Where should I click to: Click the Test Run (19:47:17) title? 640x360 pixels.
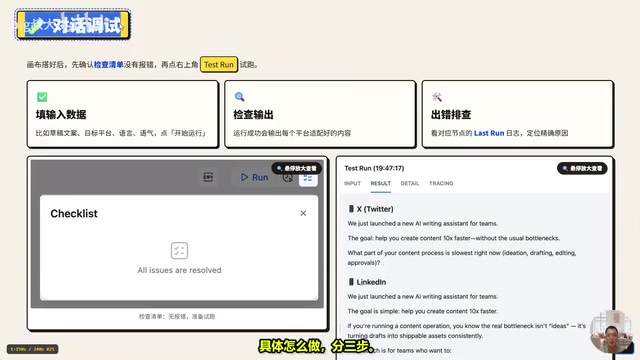pos(374,168)
